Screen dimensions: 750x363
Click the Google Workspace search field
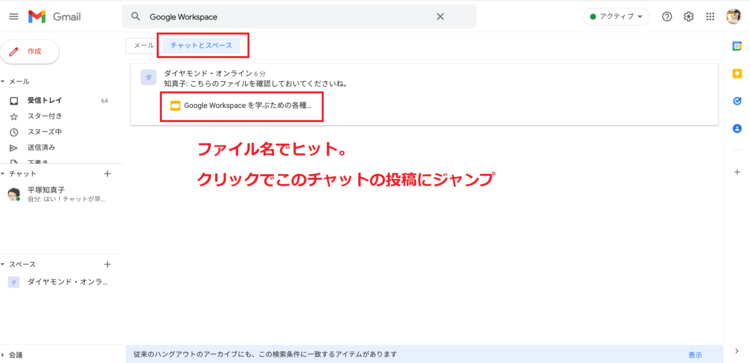[x=287, y=17]
